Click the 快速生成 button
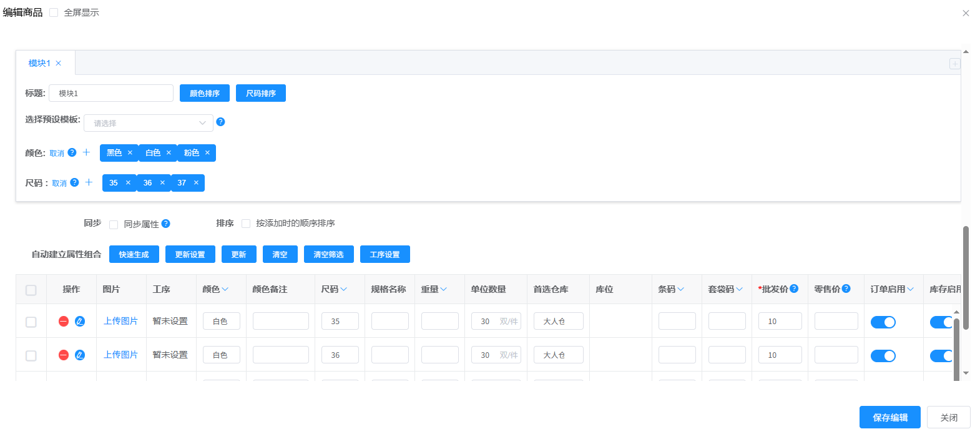 coord(134,254)
